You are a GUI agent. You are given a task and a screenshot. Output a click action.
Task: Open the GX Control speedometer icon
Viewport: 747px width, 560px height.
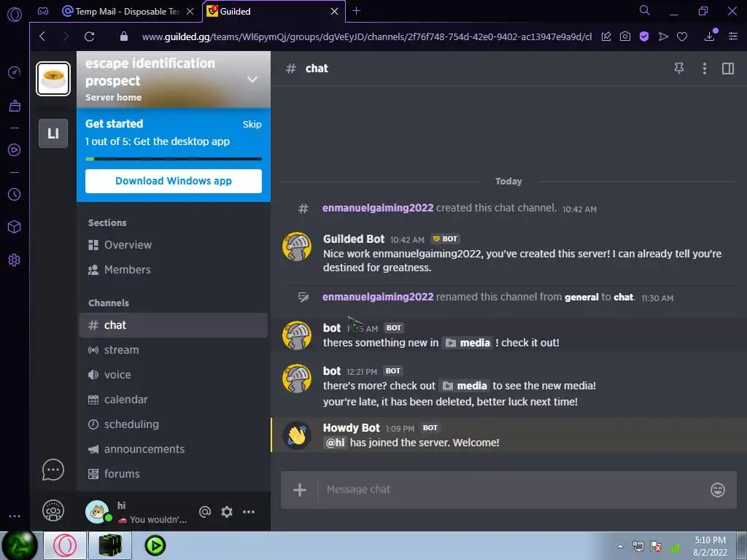click(15, 72)
